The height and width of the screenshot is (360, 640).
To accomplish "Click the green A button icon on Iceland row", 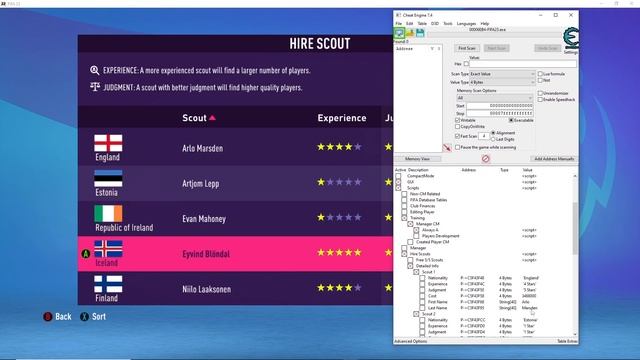I will [x=86, y=254].
